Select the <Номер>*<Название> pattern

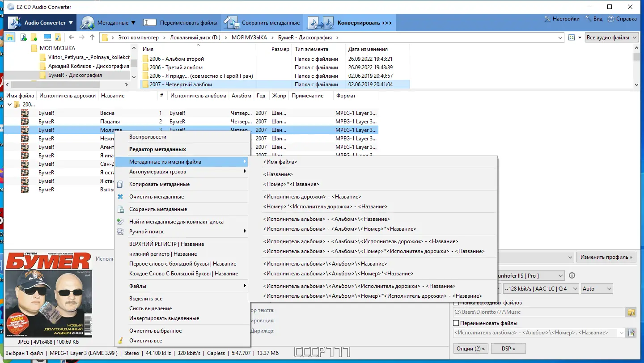tap(373, 184)
